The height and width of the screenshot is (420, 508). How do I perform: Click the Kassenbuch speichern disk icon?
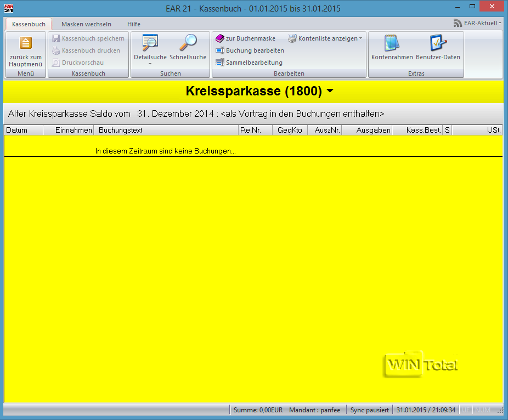coord(56,38)
